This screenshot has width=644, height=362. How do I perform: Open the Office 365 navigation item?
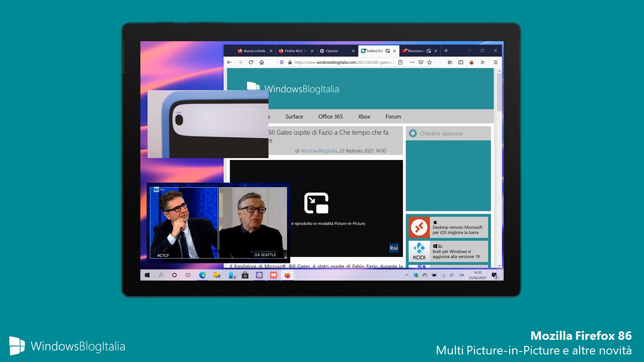331,117
